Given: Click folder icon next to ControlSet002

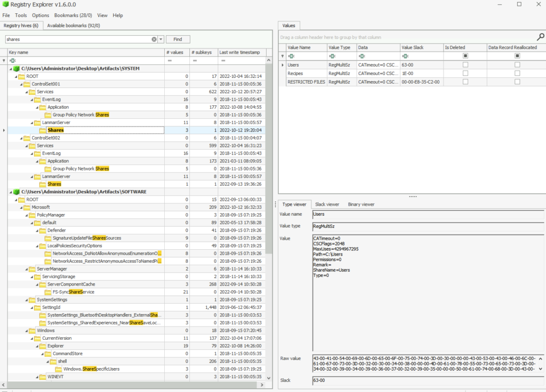Looking at the screenshot, I should 27,138.
